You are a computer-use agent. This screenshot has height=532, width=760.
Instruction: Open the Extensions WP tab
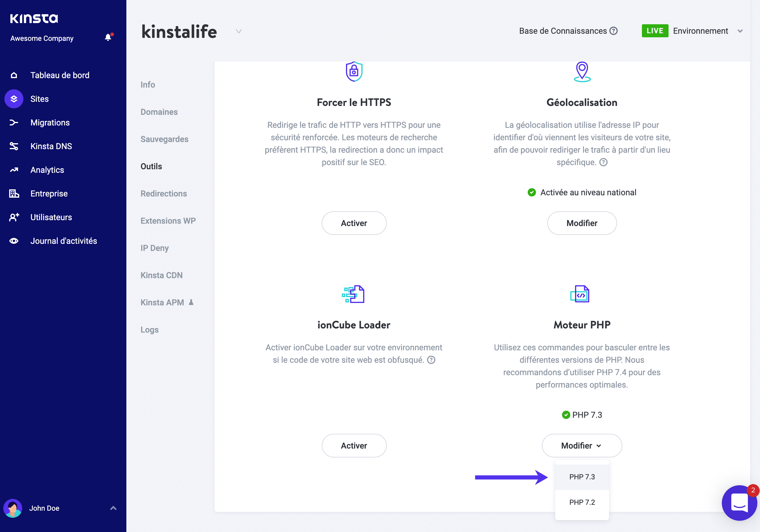(168, 221)
